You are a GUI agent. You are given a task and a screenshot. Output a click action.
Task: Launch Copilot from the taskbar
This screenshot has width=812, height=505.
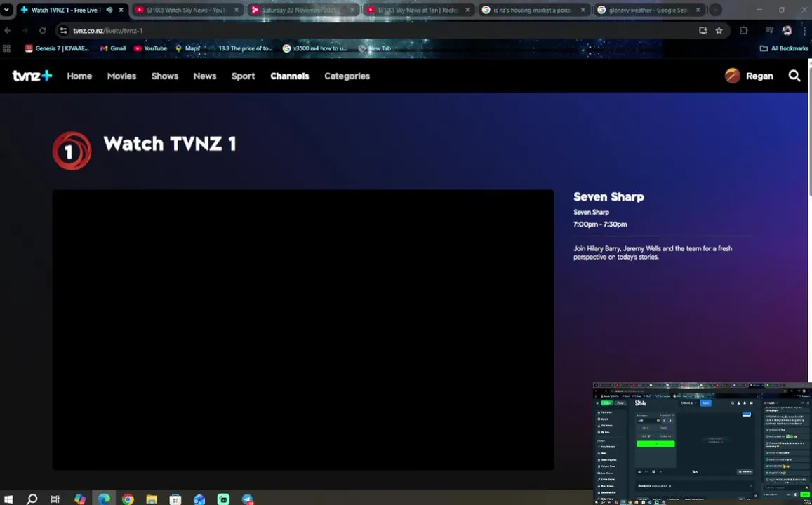pyautogui.click(x=80, y=499)
